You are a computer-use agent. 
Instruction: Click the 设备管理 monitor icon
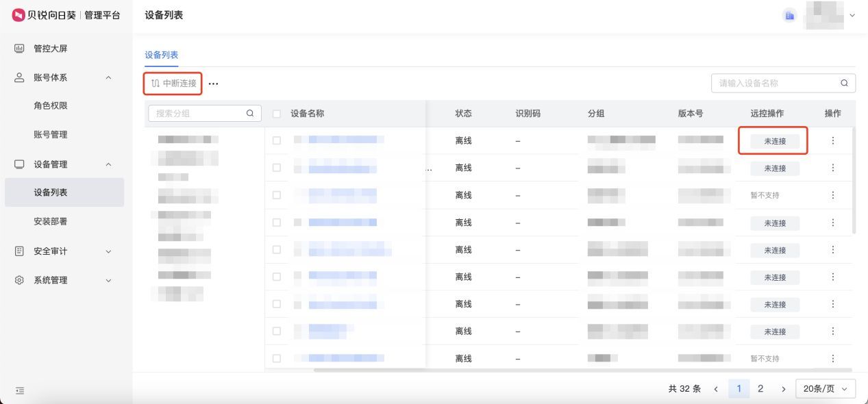point(19,164)
